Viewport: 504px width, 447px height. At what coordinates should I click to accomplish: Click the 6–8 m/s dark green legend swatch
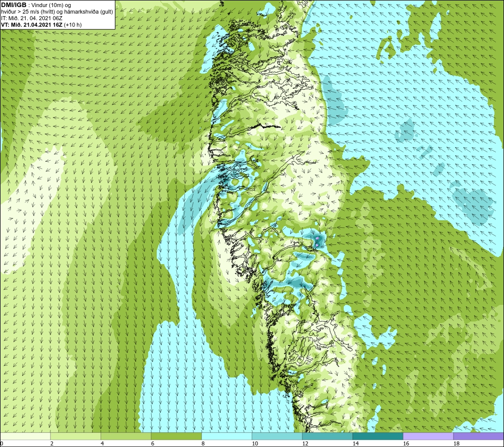tap(176, 436)
